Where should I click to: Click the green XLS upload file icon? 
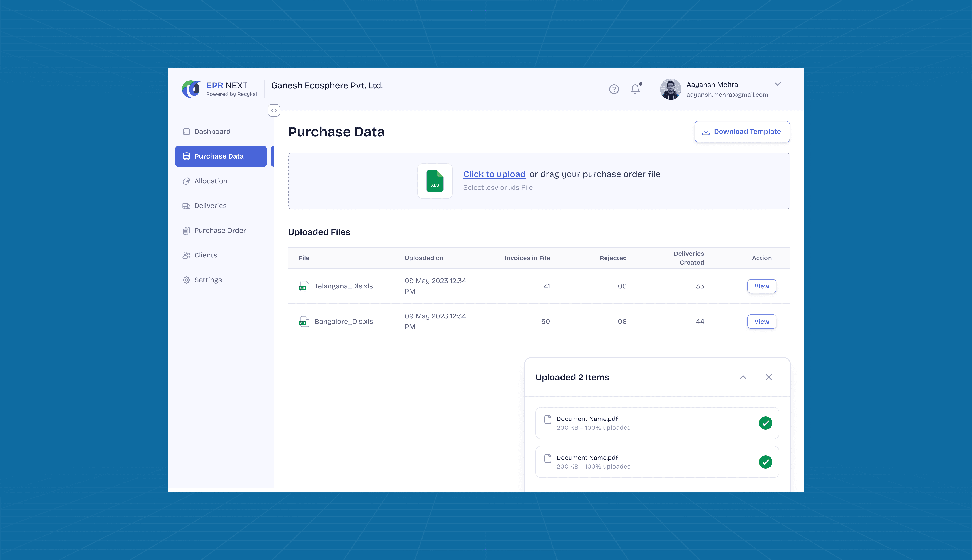[435, 181]
